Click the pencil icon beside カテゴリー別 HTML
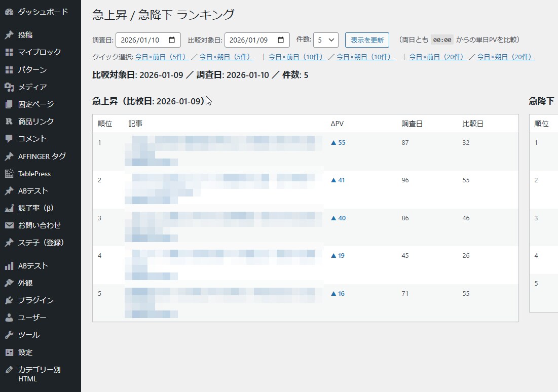The image size is (558, 392). (x=9, y=370)
